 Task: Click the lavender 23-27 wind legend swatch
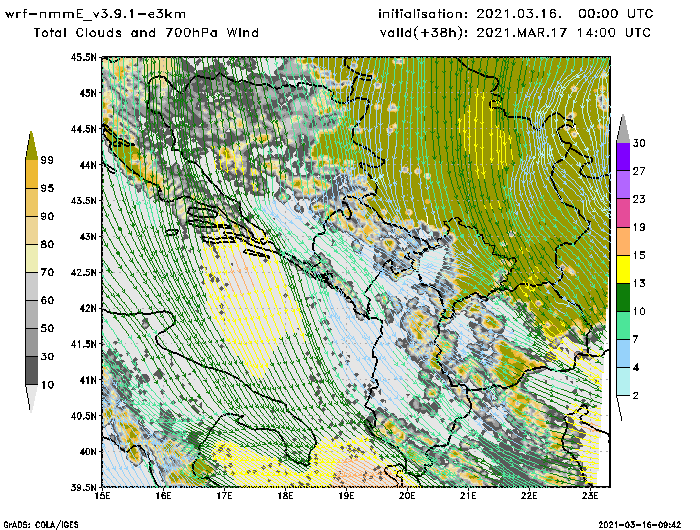coord(623,185)
